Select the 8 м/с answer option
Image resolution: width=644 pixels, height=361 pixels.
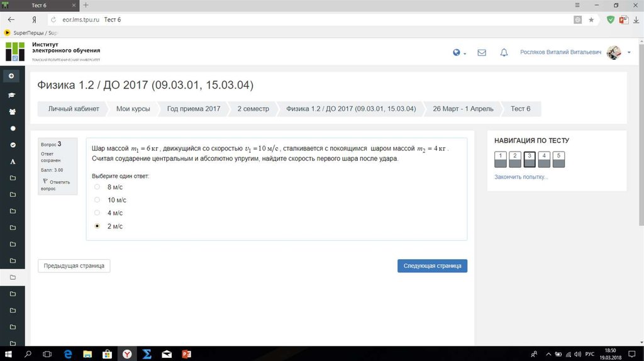click(97, 187)
